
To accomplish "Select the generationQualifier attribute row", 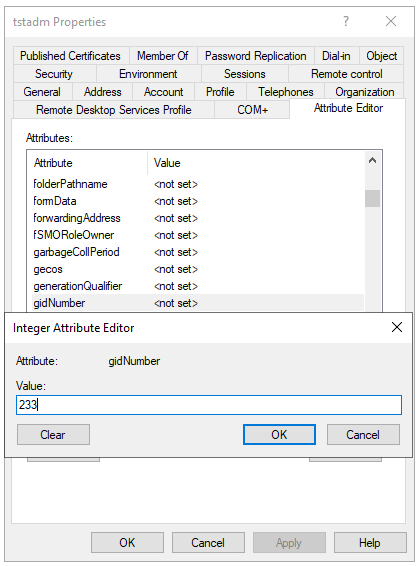I will tap(198, 286).
